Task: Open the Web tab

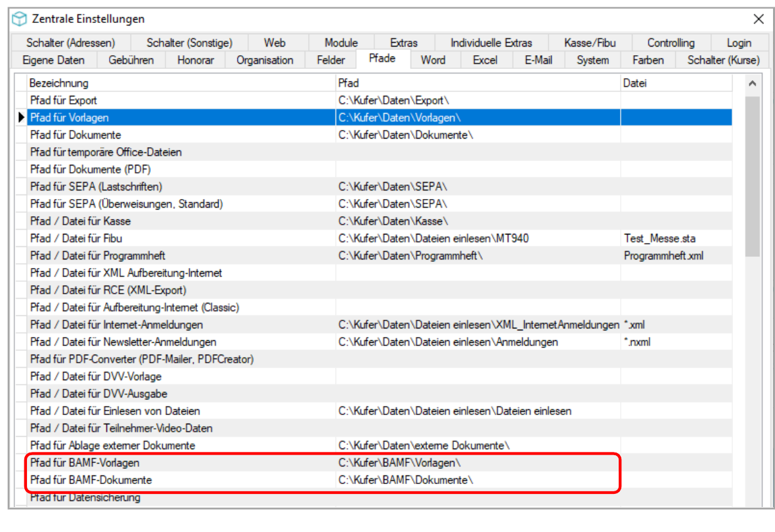Action: [x=275, y=43]
